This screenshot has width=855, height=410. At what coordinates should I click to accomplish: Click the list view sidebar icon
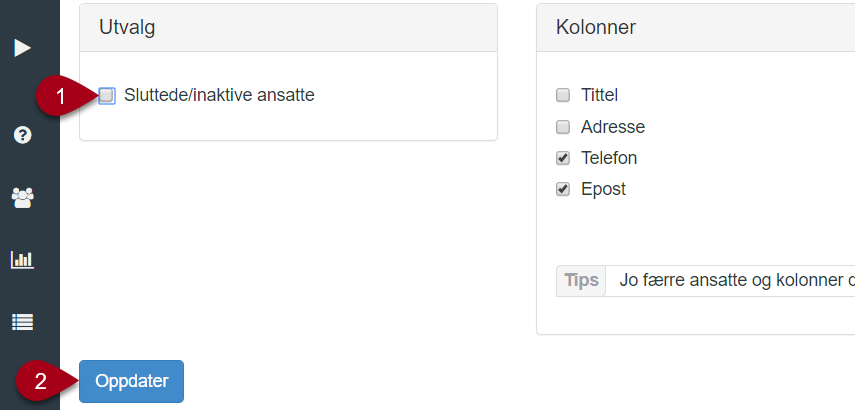22,322
